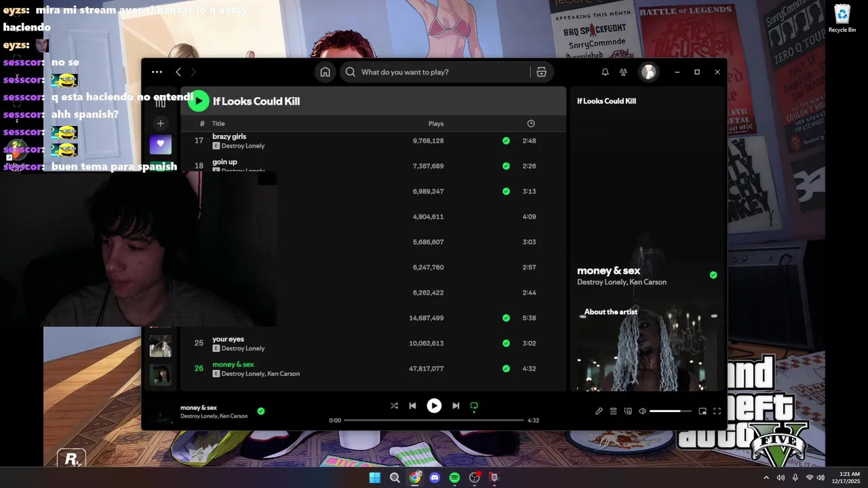Toggle the green repeat button
868x488 pixels.
474,406
